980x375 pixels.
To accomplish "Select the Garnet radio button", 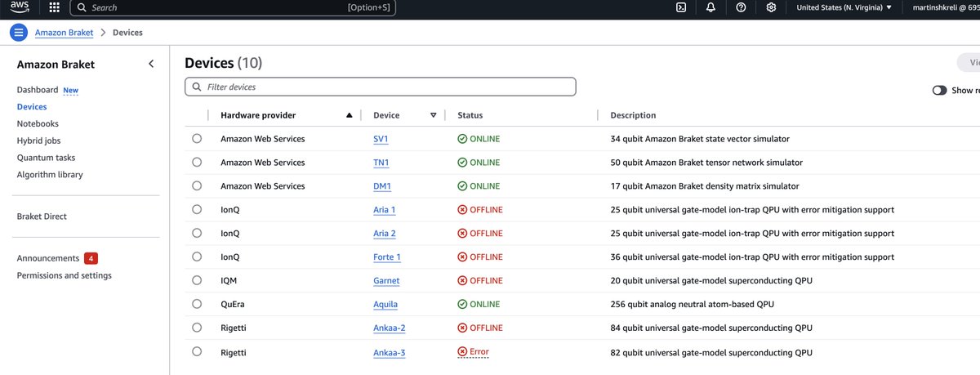I will (x=197, y=280).
